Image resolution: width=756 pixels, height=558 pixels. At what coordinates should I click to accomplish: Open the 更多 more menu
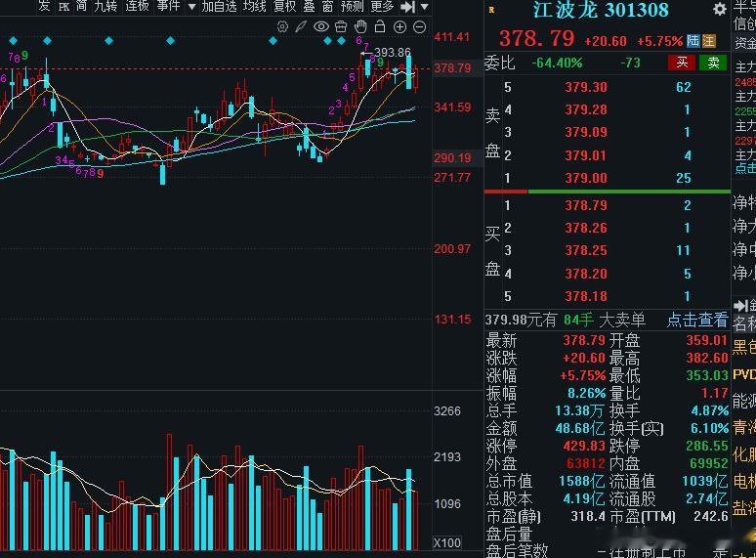point(382,6)
